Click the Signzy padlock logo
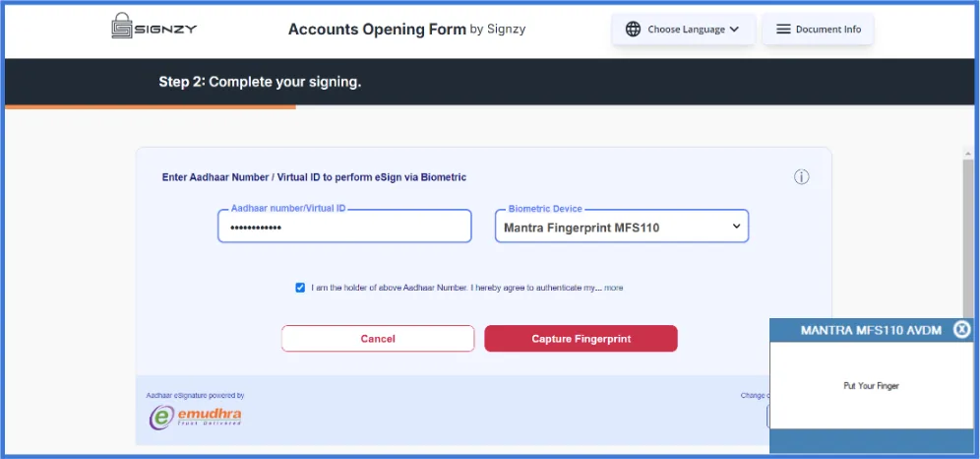 coord(122,27)
